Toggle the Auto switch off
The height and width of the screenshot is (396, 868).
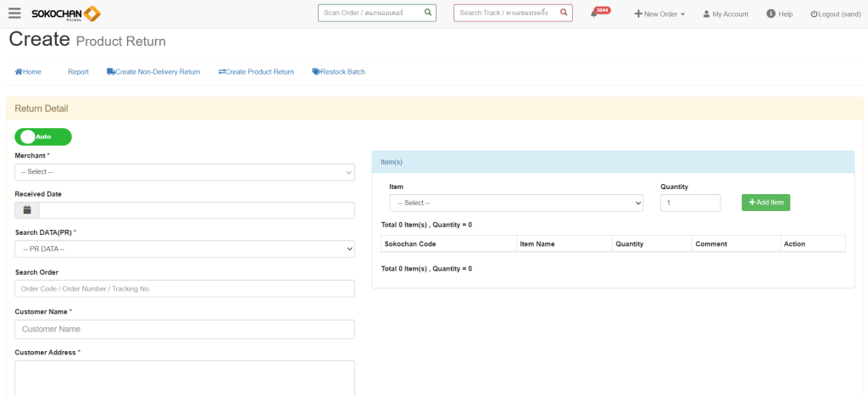43,137
